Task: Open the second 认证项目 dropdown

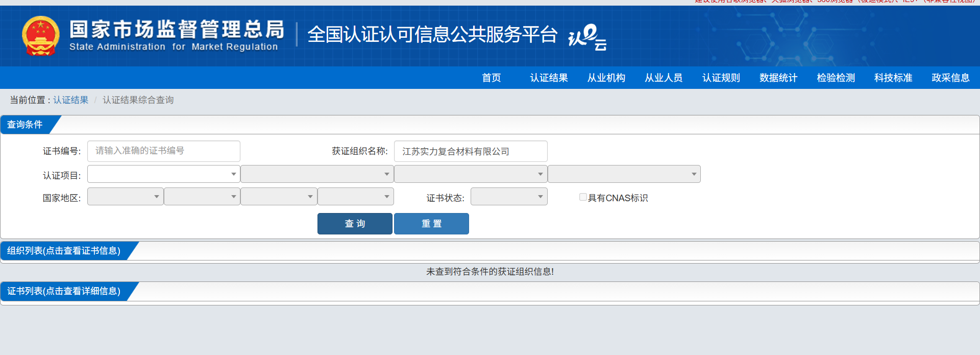Action: (317, 174)
